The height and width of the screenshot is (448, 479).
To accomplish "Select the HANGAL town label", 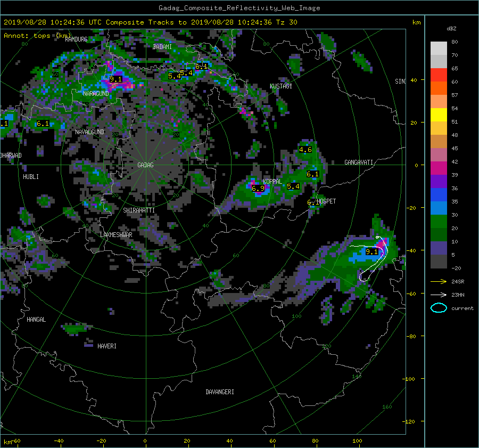I will click(x=36, y=320).
